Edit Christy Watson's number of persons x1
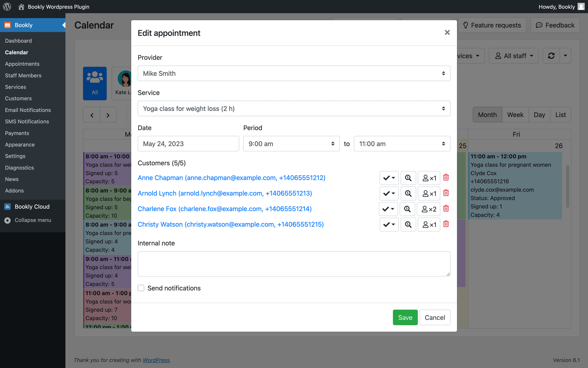 429,225
